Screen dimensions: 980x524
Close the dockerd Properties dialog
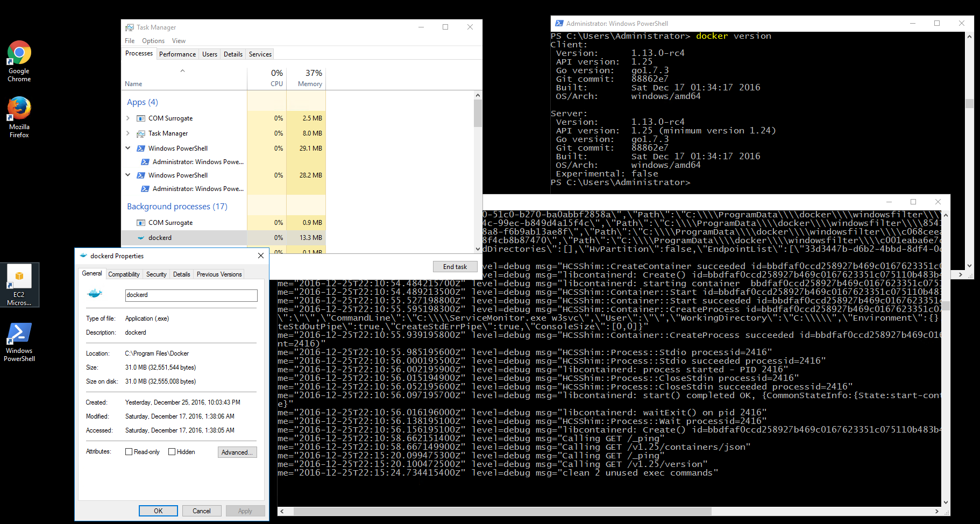pos(261,256)
